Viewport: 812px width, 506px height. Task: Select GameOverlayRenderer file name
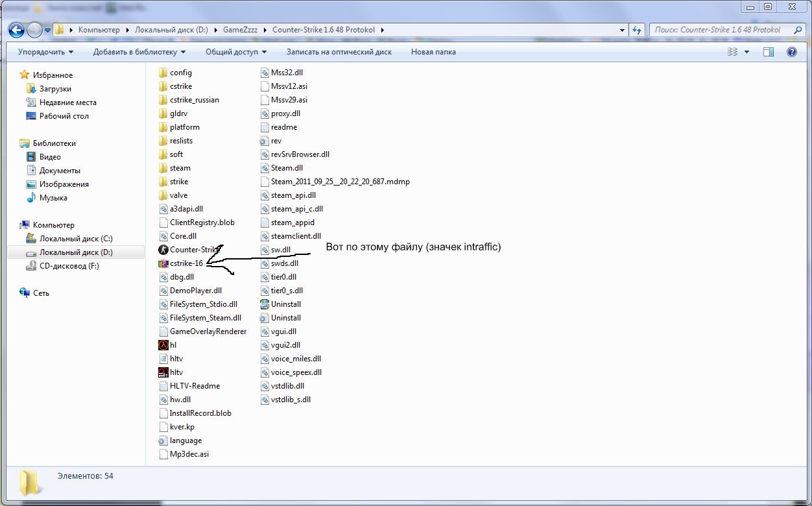coord(208,331)
